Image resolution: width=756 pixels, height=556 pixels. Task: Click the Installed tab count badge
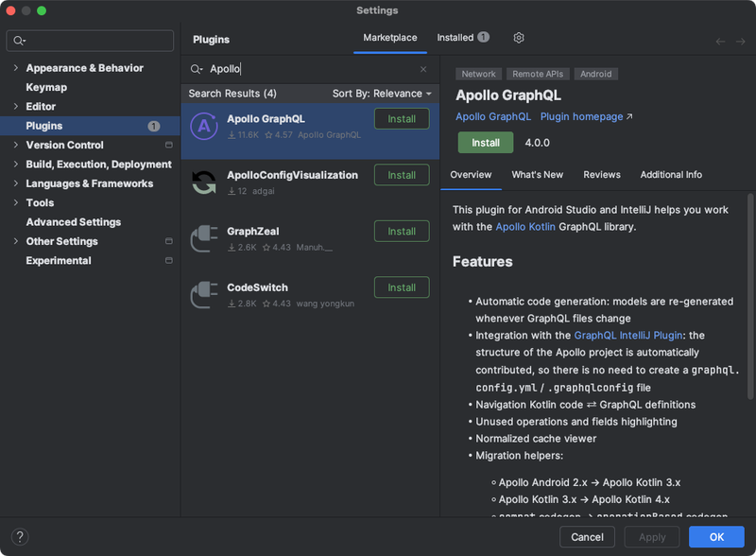483,37
